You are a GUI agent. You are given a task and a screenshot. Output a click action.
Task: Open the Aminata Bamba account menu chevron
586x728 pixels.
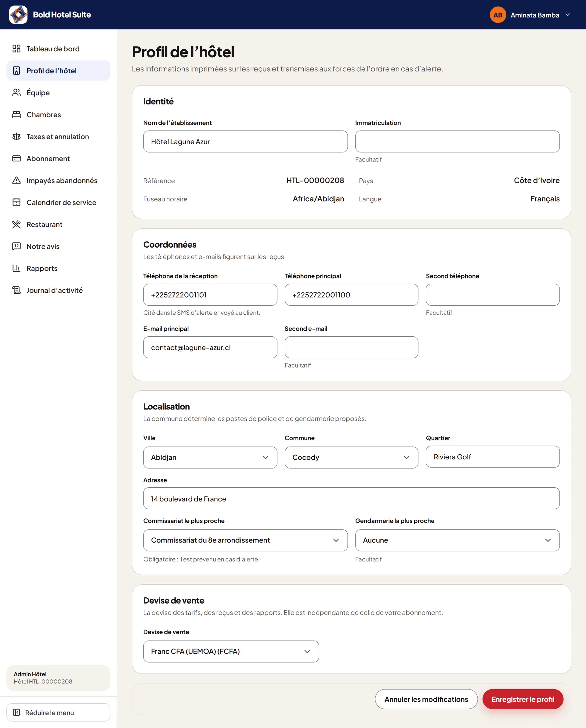pyautogui.click(x=568, y=15)
